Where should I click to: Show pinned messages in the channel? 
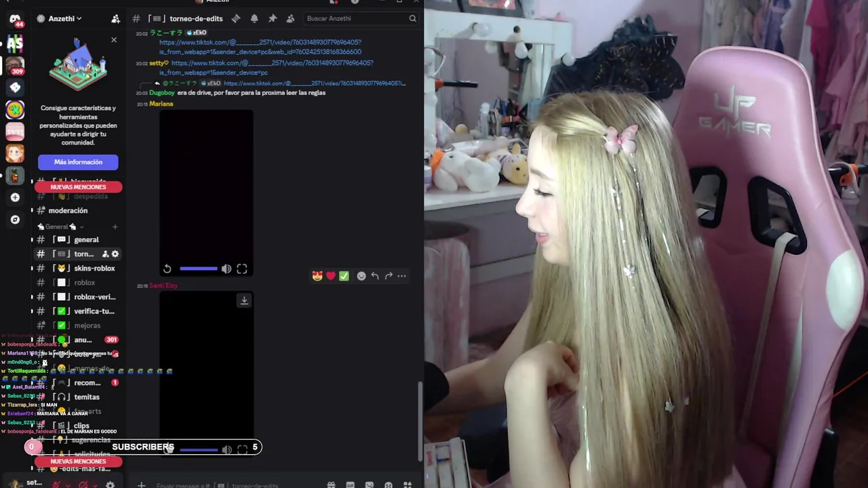point(273,18)
